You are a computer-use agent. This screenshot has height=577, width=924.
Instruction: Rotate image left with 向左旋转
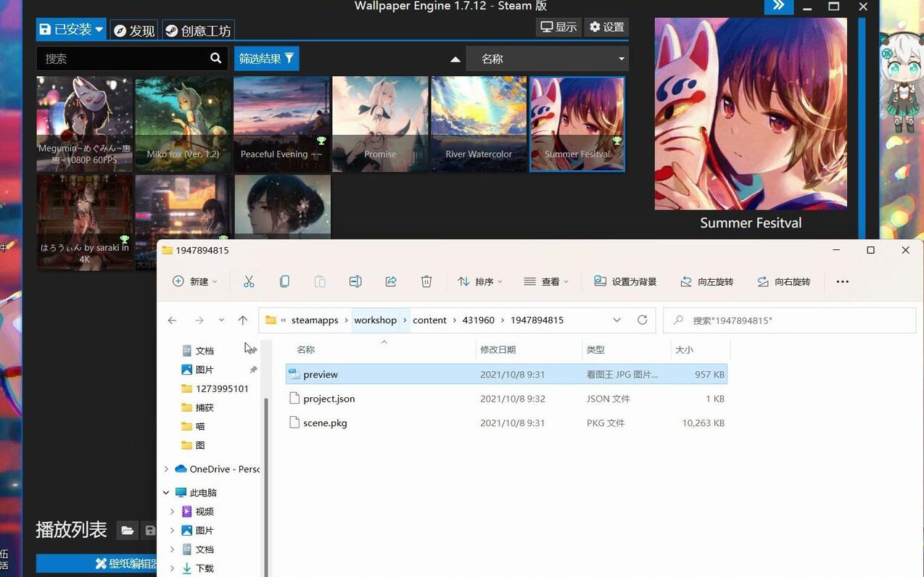point(706,281)
